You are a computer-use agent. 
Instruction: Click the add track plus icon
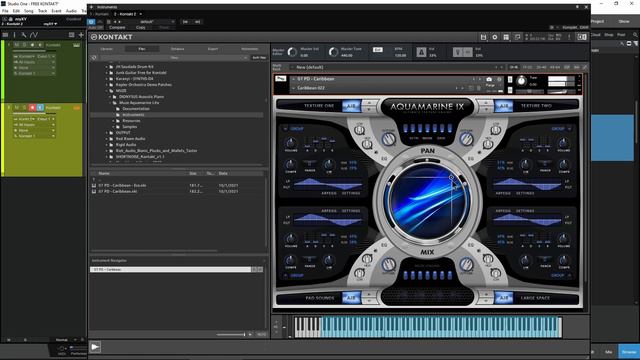click(81, 35)
